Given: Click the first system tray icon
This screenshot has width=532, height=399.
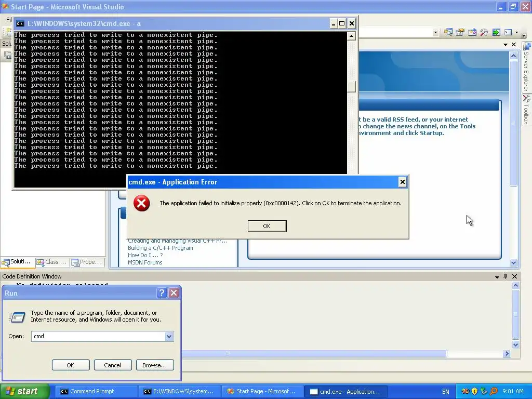Looking at the screenshot, I should click(465, 392).
